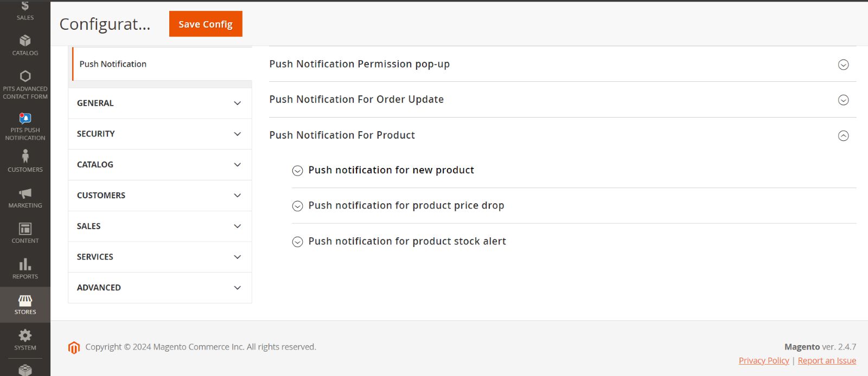
Task: Collapse Push Notification For Product section
Action: point(563,135)
